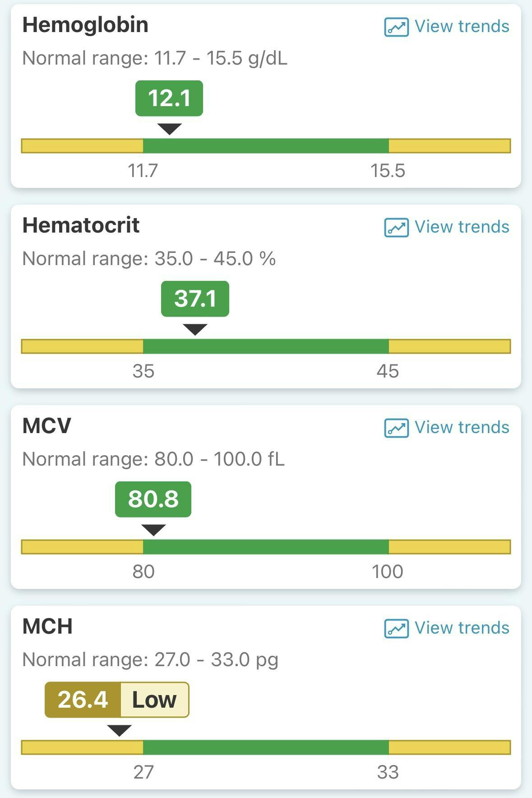Click the Hemoglobin green range bar

pos(266,146)
